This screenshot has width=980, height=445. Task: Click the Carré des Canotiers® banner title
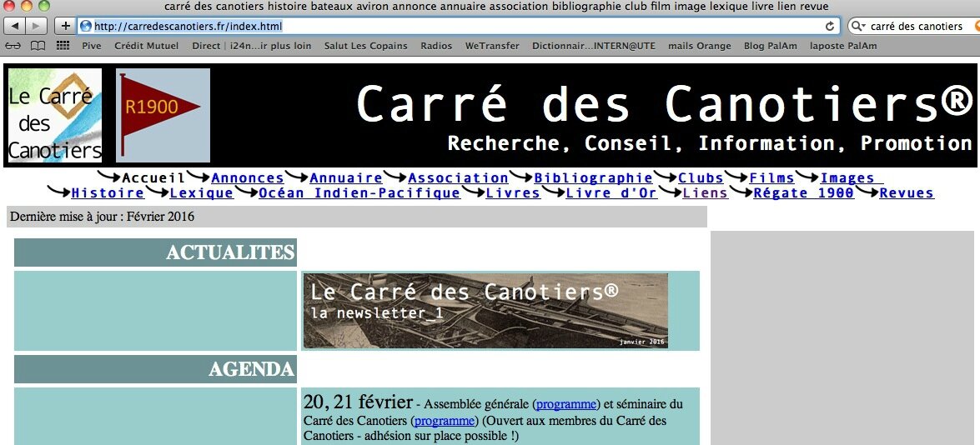[663, 103]
